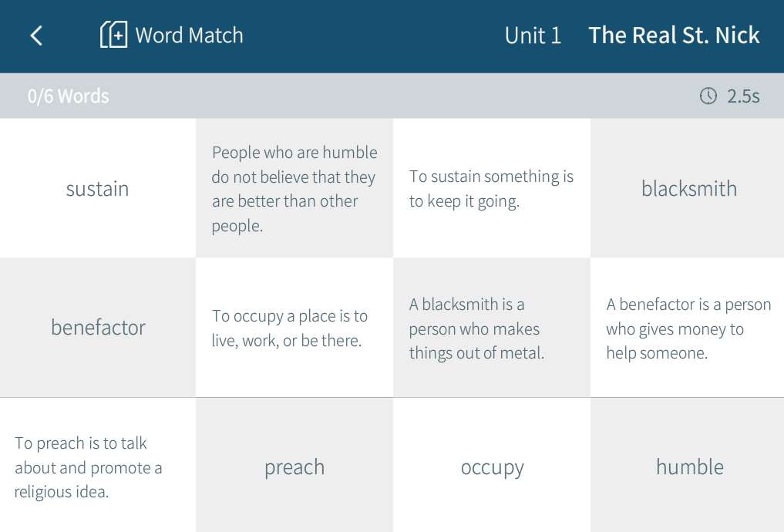
Task: Click the 'Unit 1' label
Action: pos(533,35)
